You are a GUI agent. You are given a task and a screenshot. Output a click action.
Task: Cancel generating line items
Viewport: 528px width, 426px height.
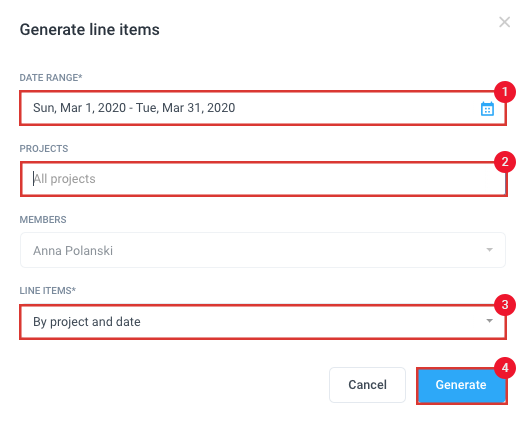click(367, 385)
